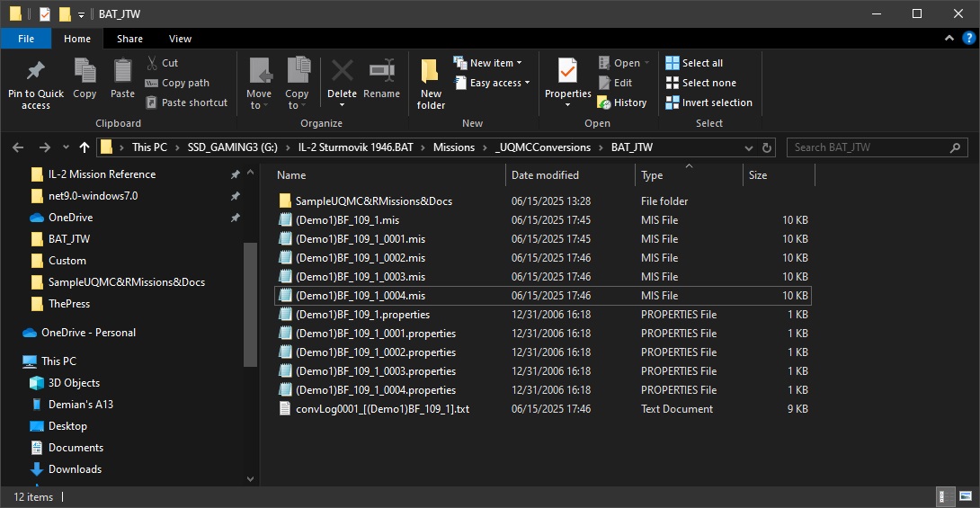Open Easy access dropdown
Screen dimensions: 980x508
(492, 83)
